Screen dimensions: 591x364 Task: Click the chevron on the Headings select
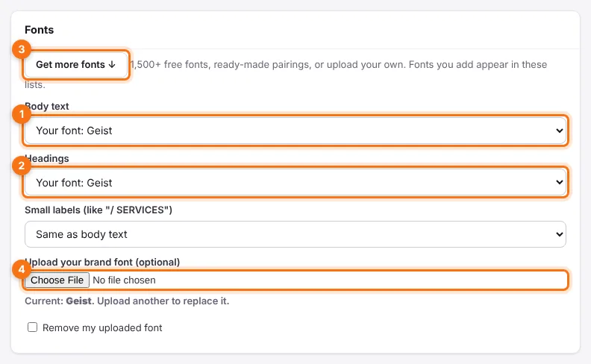(560, 183)
